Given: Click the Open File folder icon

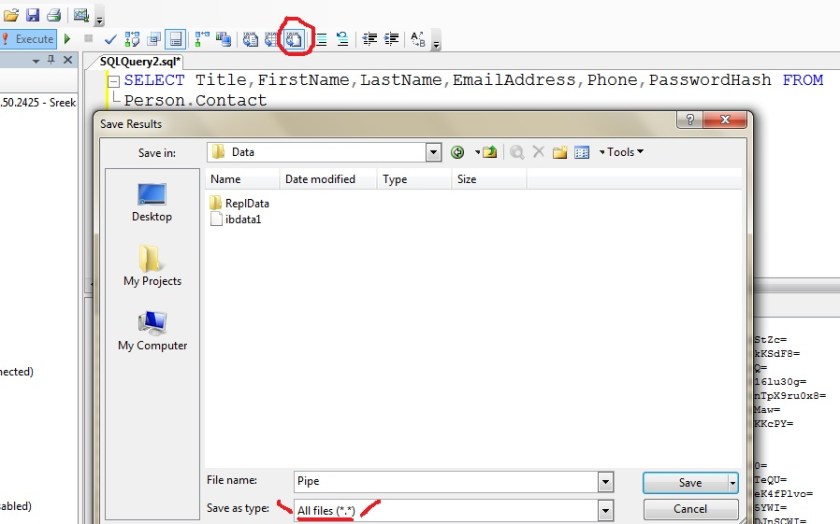Looking at the screenshot, I should pos(11,15).
